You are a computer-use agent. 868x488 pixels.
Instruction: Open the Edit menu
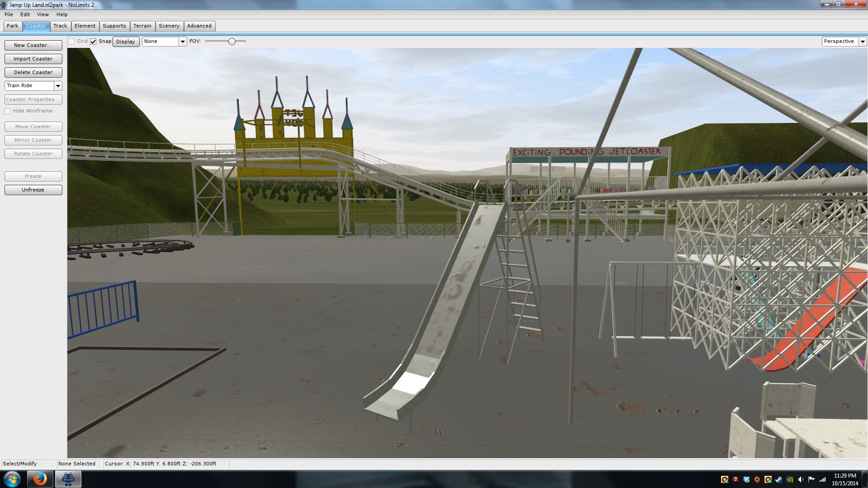coord(25,14)
